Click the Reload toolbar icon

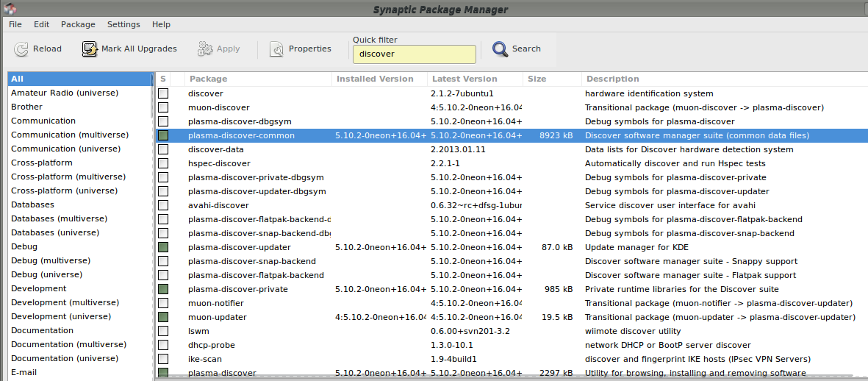(x=22, y=49)
